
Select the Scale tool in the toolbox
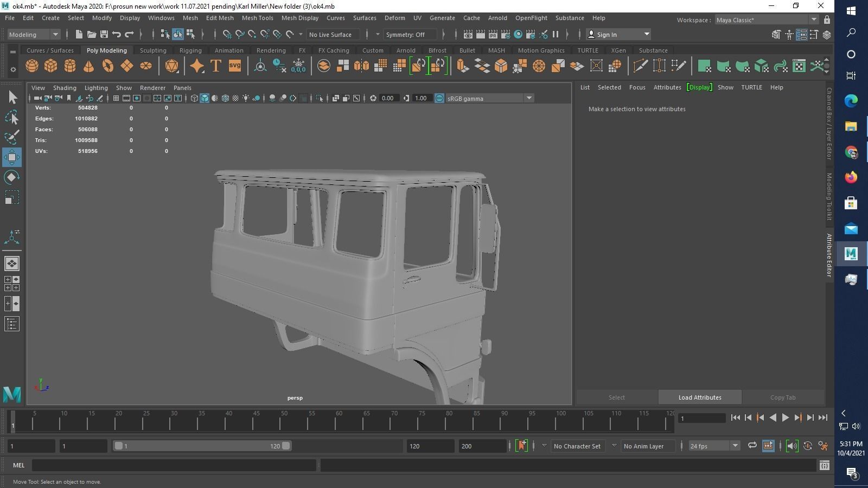tap(12, 197)
